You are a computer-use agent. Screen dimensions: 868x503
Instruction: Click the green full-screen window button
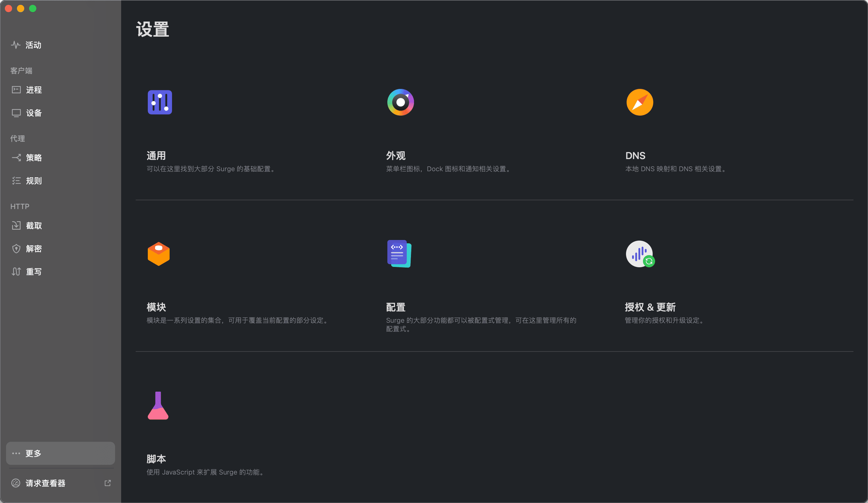pyautogui.click(x=33, y=8)
